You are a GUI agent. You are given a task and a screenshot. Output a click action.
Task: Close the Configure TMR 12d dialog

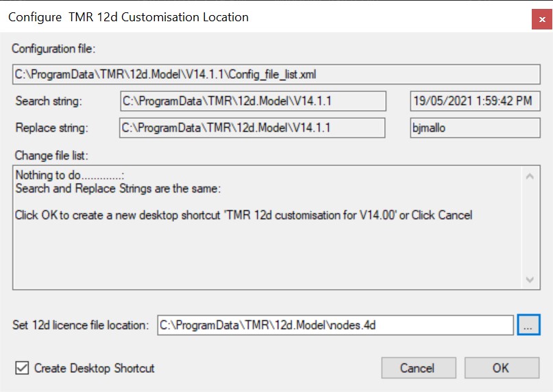(542, 19)
